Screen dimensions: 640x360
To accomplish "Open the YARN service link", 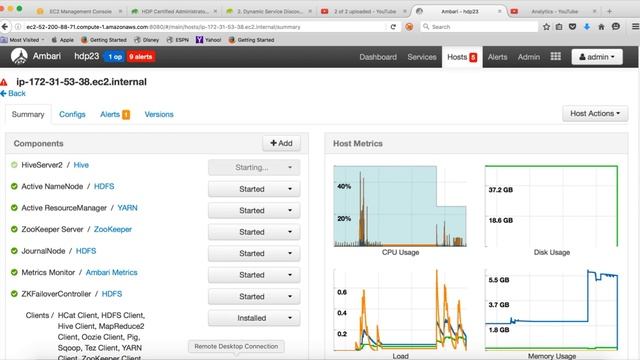I will (x=127, y=208).
